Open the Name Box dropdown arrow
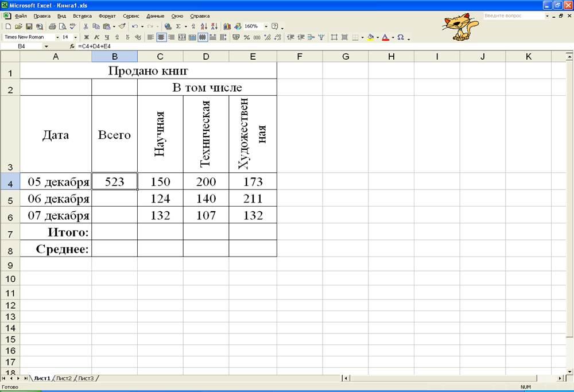The image size is (574, 392). 46,46
